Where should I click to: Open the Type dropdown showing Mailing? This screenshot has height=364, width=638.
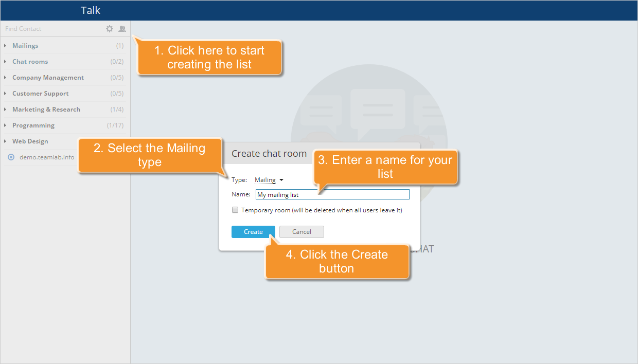pos(268,179)
